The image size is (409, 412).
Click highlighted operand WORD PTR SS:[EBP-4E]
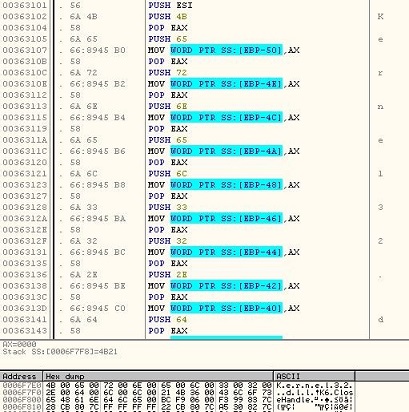point(226,84)
